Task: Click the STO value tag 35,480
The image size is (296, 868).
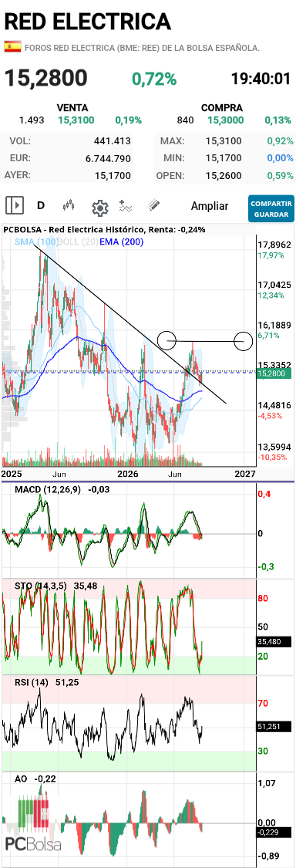Action: tap(274, 642)
